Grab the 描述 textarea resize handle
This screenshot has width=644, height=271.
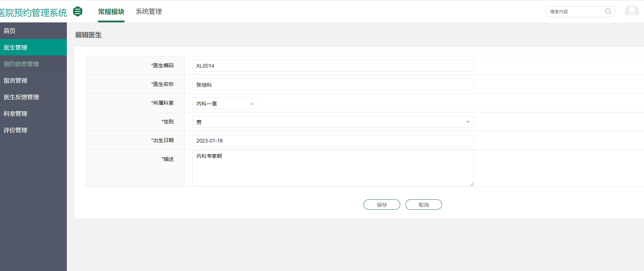pos(471,184)
